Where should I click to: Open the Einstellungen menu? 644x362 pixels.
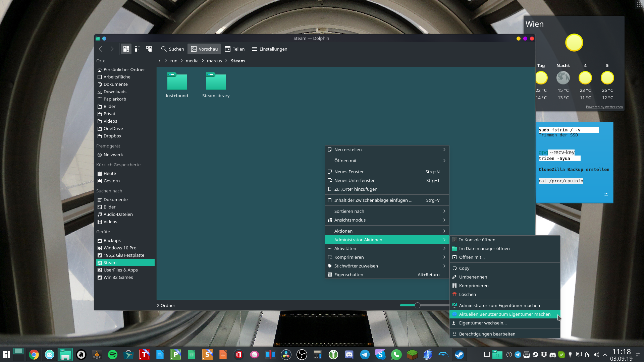[269, 49]
